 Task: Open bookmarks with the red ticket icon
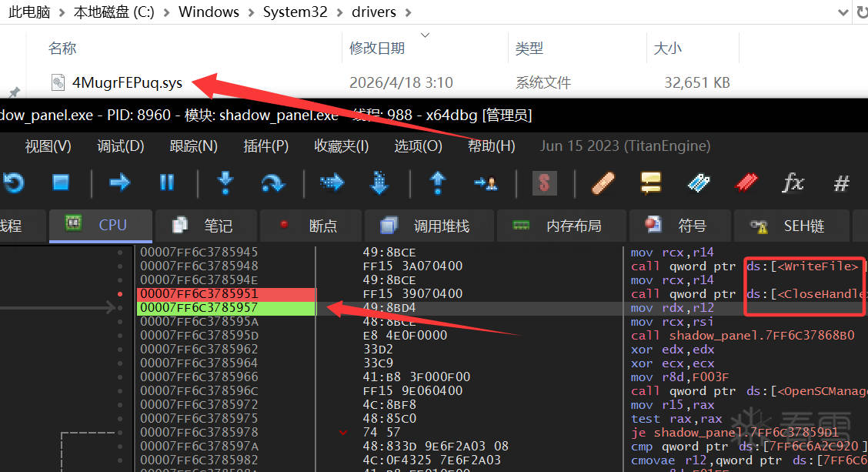pyautogui.click(x=746, y=182)
